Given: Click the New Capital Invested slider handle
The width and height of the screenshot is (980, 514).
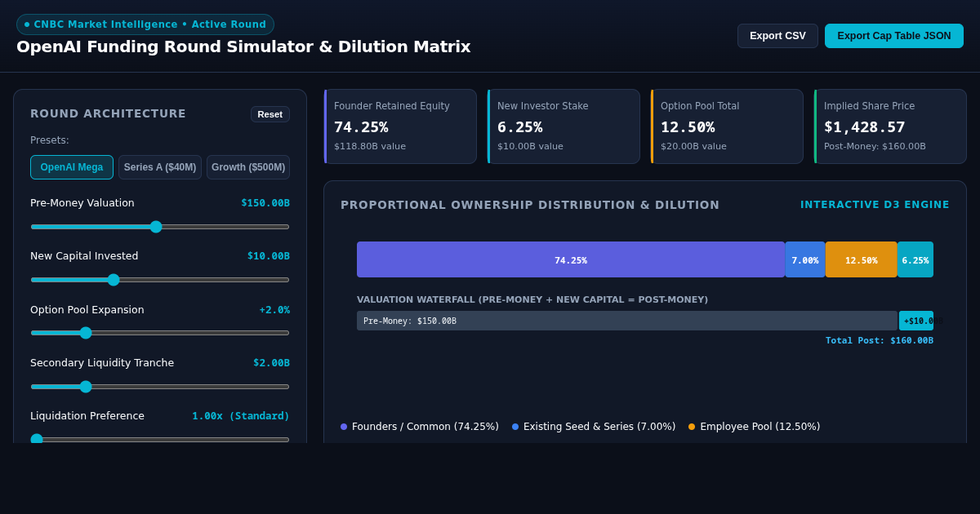Looking at the screenshot, I should (114, 280).
